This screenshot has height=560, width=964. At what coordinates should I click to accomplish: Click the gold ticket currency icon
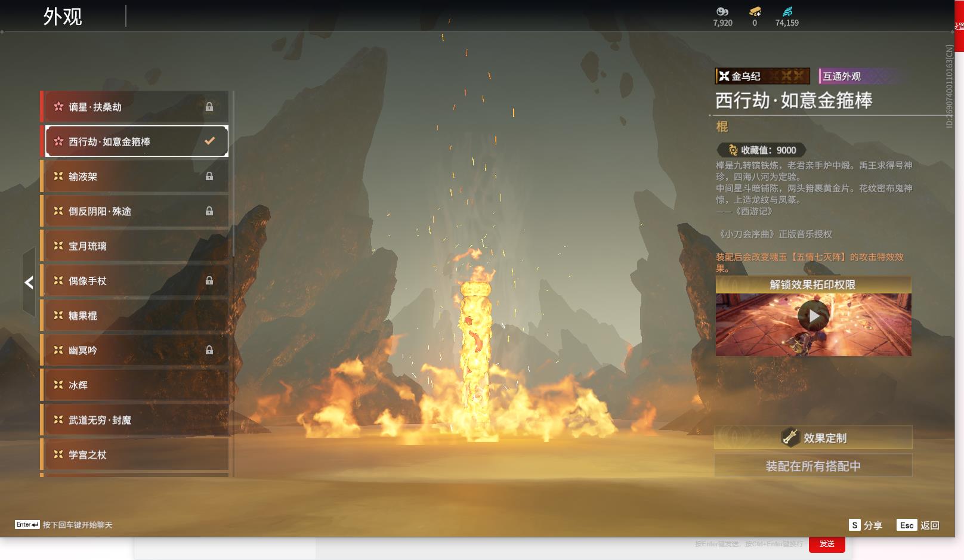click(x=755, y=11)
